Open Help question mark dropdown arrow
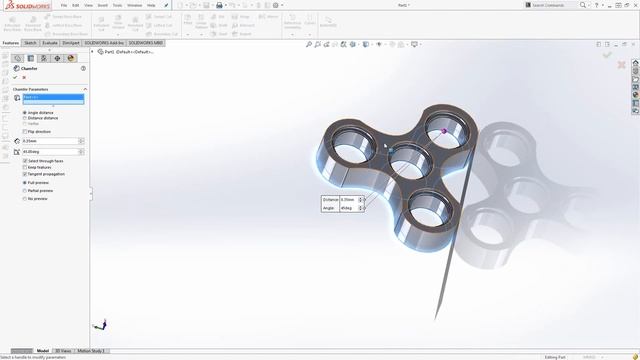The width and height of the screenshot is (640, 360). click(x=603, y=5)
